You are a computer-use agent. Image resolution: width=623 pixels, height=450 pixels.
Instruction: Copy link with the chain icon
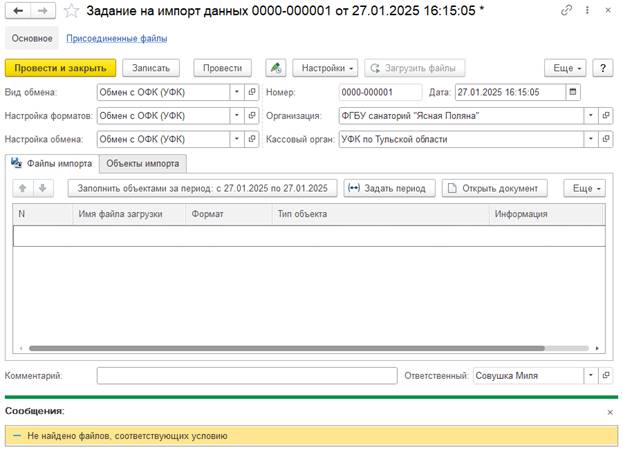[566, 10]
